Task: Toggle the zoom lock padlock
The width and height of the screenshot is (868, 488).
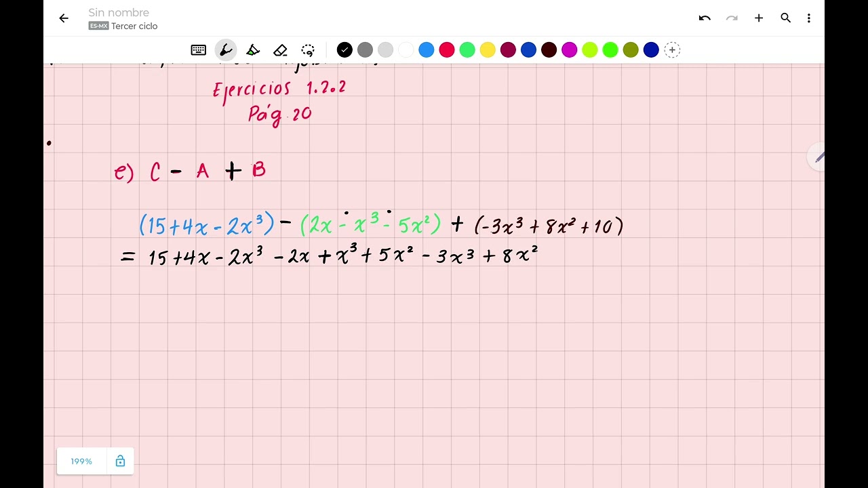Action: [x=120, y=461]
